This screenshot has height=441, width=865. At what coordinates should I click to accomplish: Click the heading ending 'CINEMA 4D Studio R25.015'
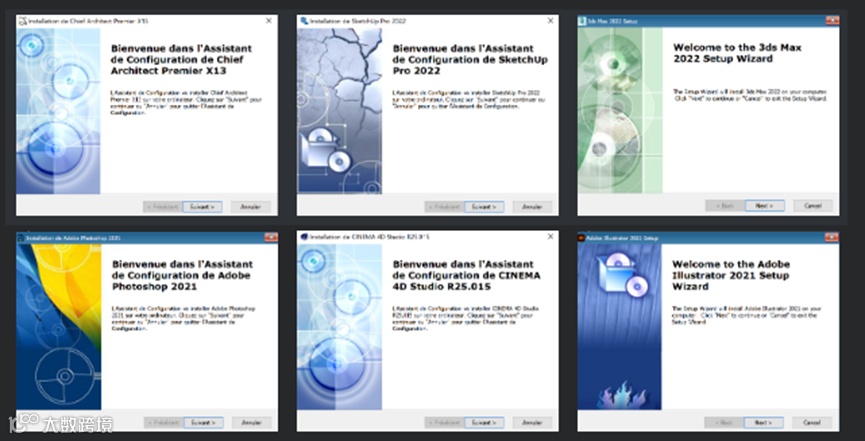pos(467,275)
